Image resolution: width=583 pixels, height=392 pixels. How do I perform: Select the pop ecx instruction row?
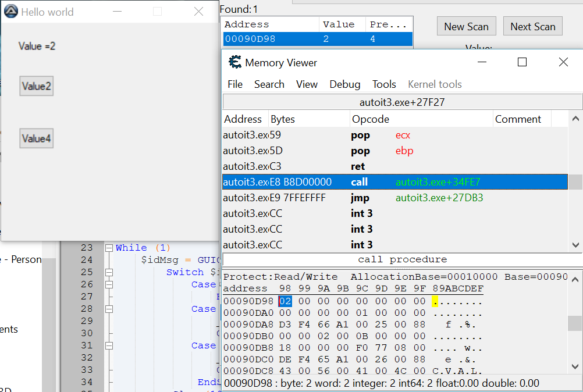coord(395,136)
